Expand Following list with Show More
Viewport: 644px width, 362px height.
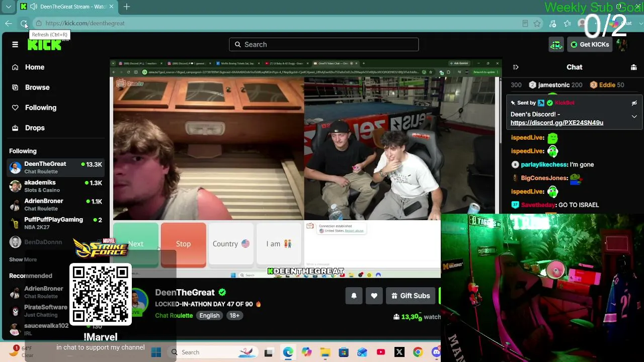23,259
